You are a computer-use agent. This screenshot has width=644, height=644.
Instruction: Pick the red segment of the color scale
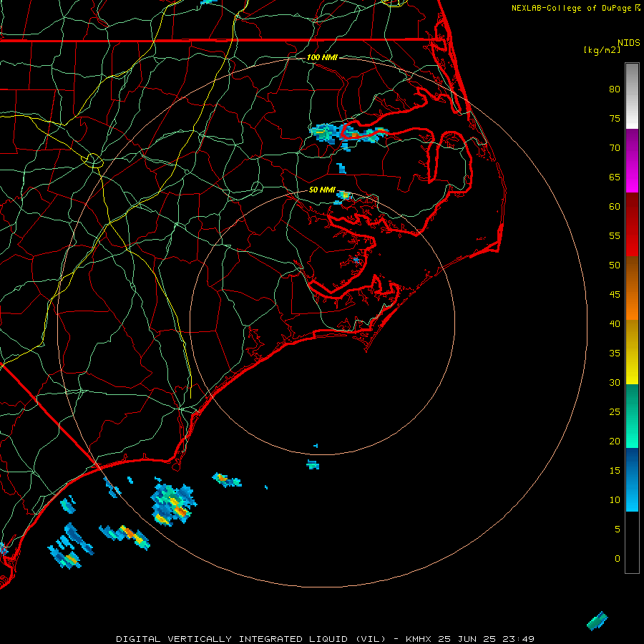tap(632, 224)
